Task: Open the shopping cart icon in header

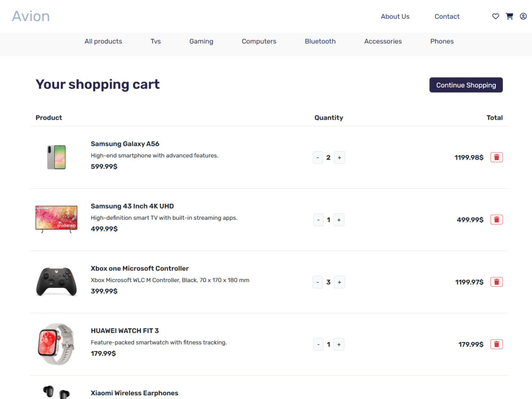Action: point(509,16)
